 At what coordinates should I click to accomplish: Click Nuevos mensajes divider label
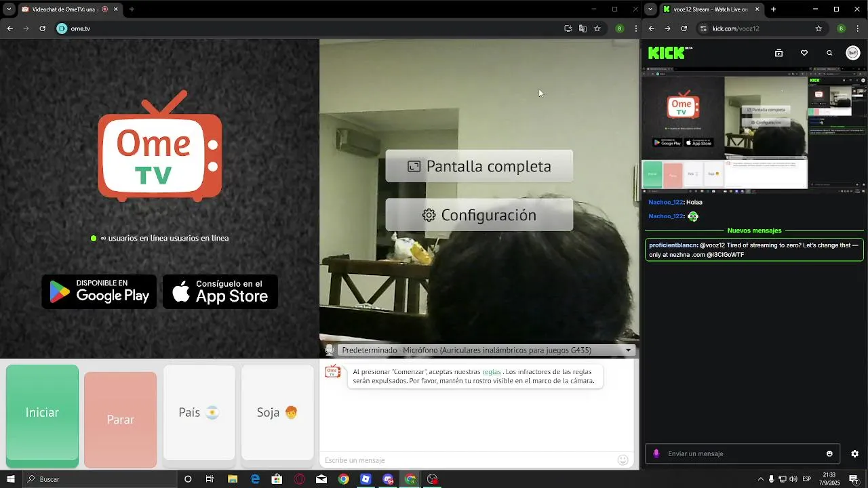pos(754,230)
